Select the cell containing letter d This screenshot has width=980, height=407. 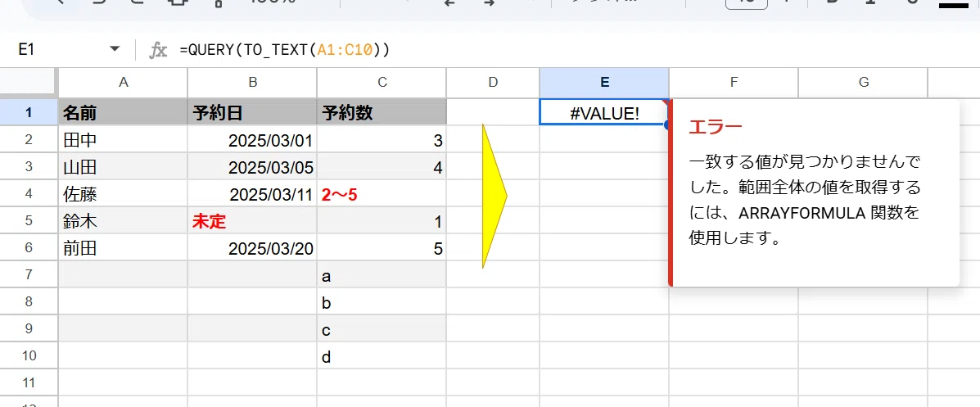pos(382,356)
